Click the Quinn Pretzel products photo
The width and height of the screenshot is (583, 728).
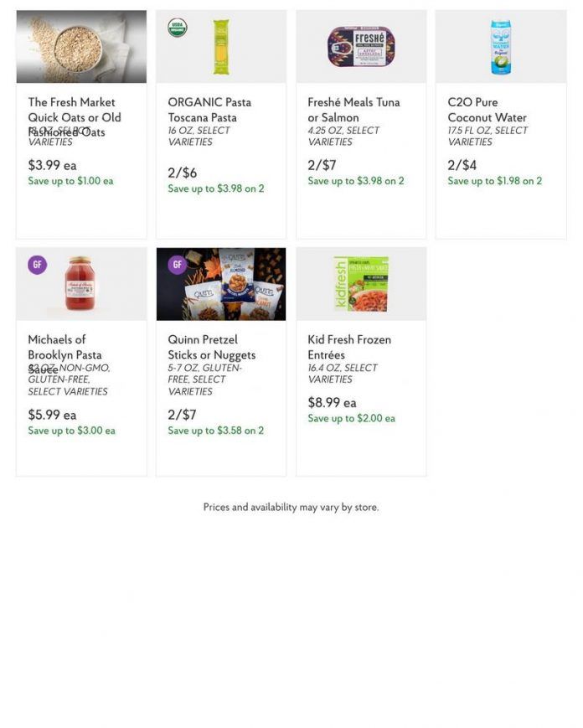click(x=220, y=283)
